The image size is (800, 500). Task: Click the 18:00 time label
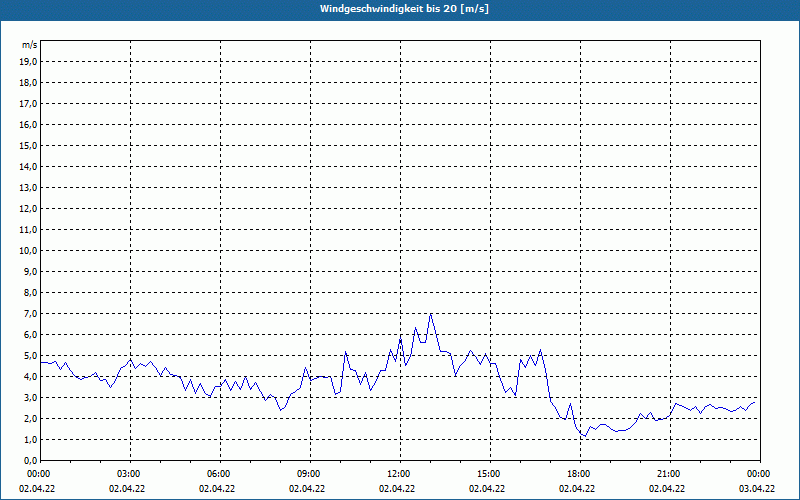tap(580, 474)
